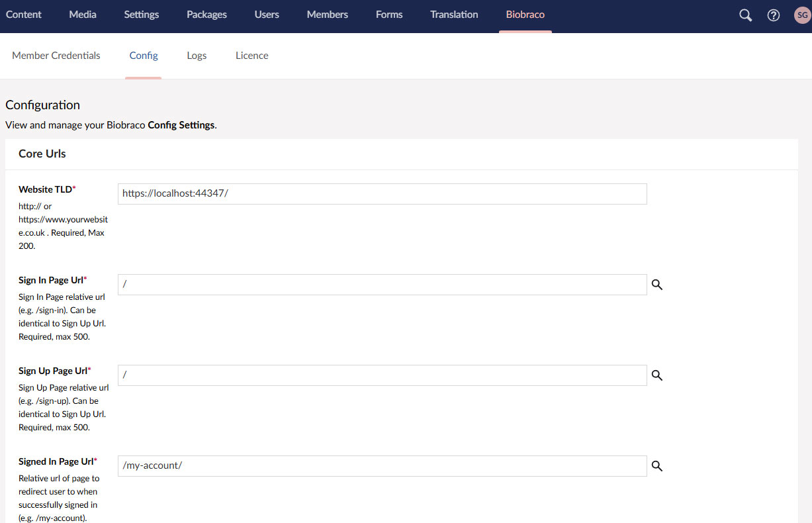The height and width of the screenshot is (523, 812).
Task: Click the Sign In Page Url label
Action: [53, 280]
